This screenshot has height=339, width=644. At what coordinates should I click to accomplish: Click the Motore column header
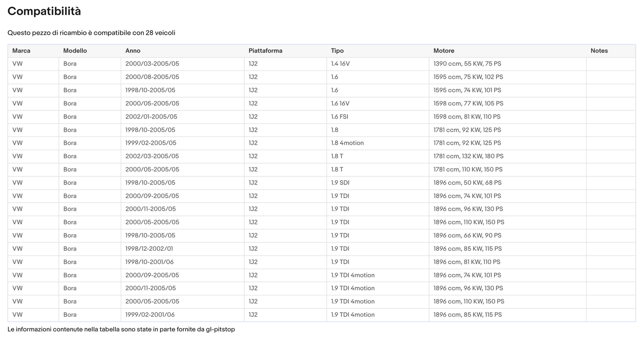[444, 51]
